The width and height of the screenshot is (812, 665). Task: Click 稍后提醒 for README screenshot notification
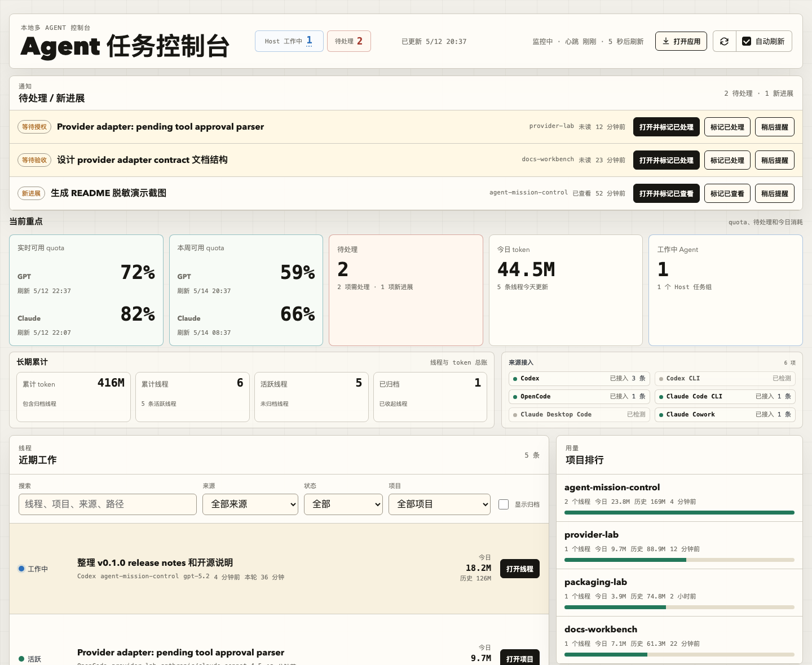point(775,193)
